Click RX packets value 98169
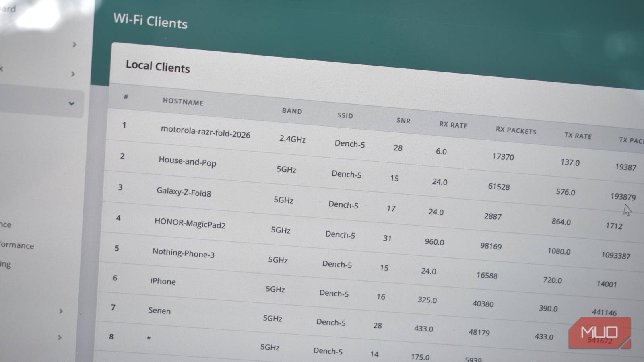 pos(491,246)
